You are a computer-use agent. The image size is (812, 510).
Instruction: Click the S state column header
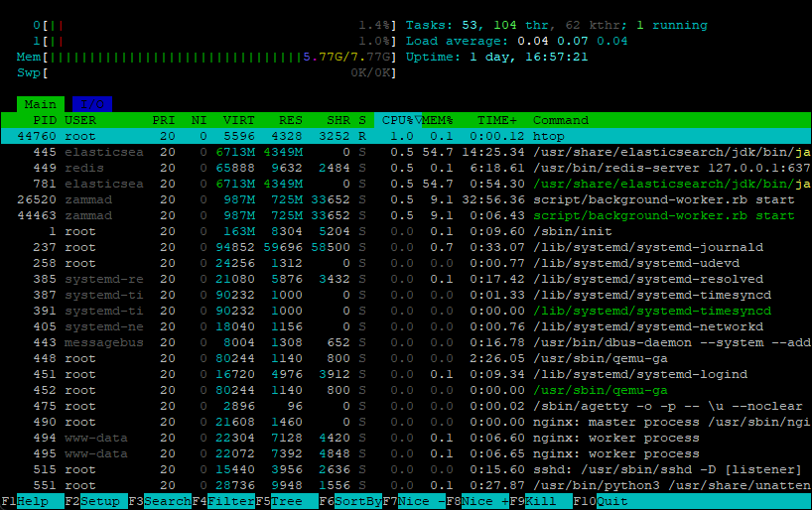pos(362,120)
